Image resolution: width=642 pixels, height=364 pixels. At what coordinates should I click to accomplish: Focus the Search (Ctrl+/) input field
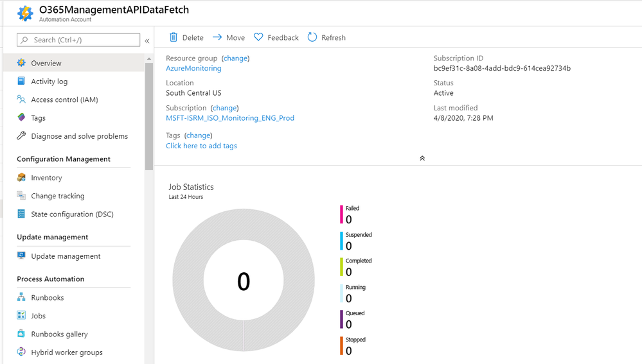point(78,40)
